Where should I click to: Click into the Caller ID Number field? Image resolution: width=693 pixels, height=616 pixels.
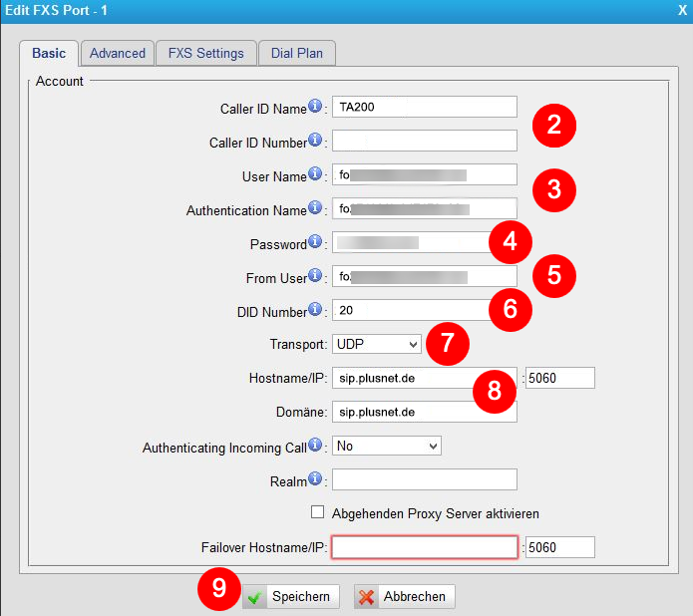coord(424,141)
